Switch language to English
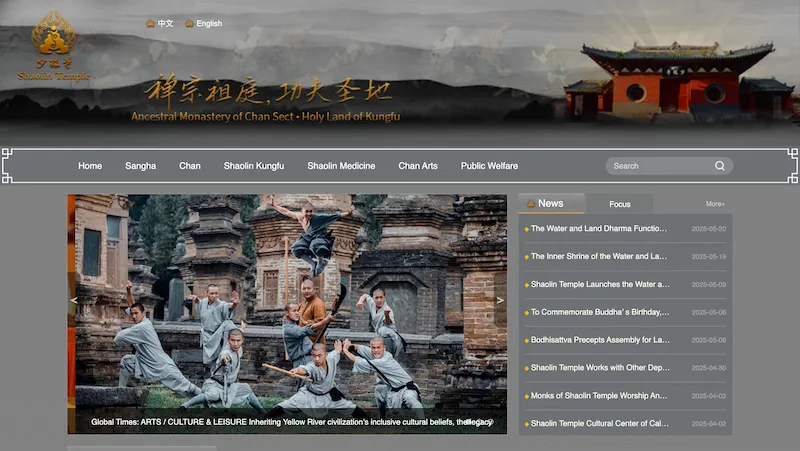 point(204,23)
